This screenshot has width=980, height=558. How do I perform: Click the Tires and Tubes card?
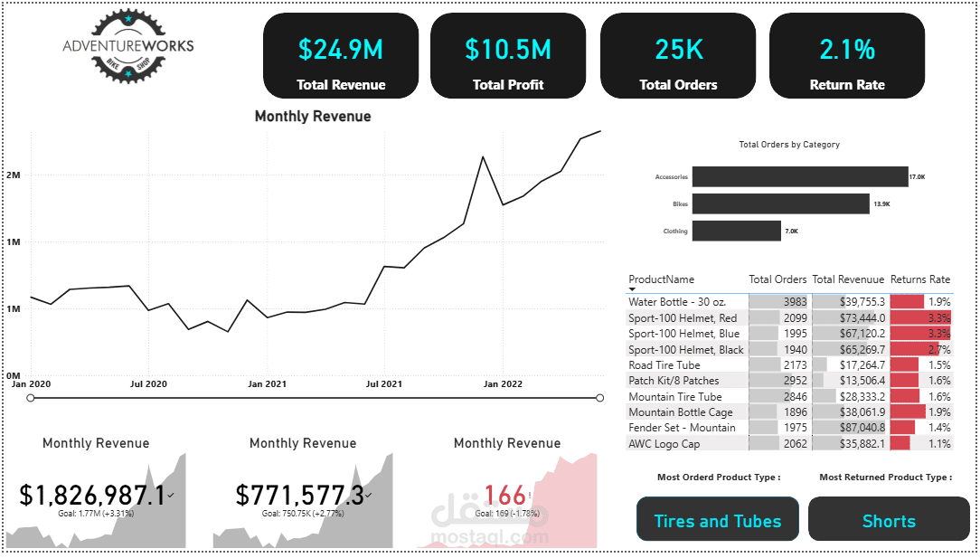718,519
